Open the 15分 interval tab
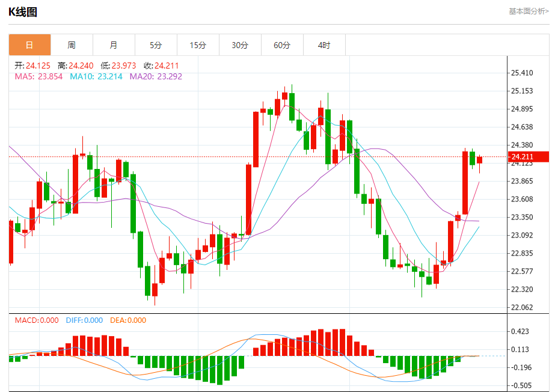This screenshot has height=392, width=555. pyautogui.click(x=198, y=45)
